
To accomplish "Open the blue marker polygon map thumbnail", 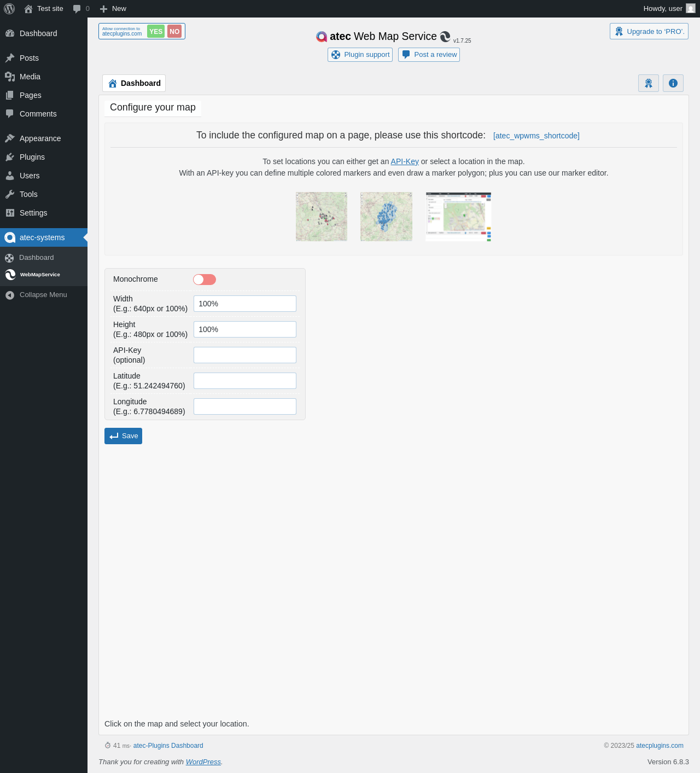I will point(386,217).
